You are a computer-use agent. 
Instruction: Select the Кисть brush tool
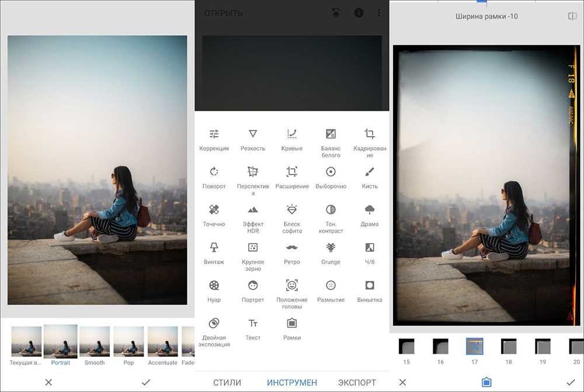pos(369,178)
